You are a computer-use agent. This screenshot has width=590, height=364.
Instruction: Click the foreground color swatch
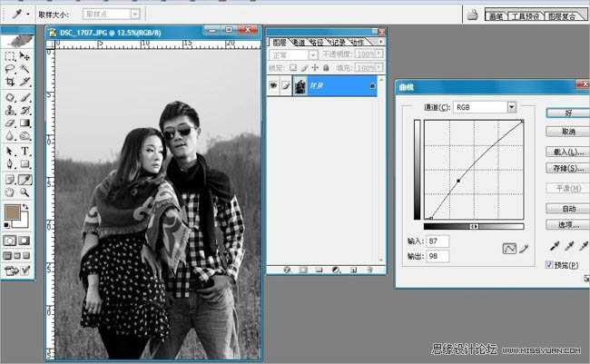(12, 212)
